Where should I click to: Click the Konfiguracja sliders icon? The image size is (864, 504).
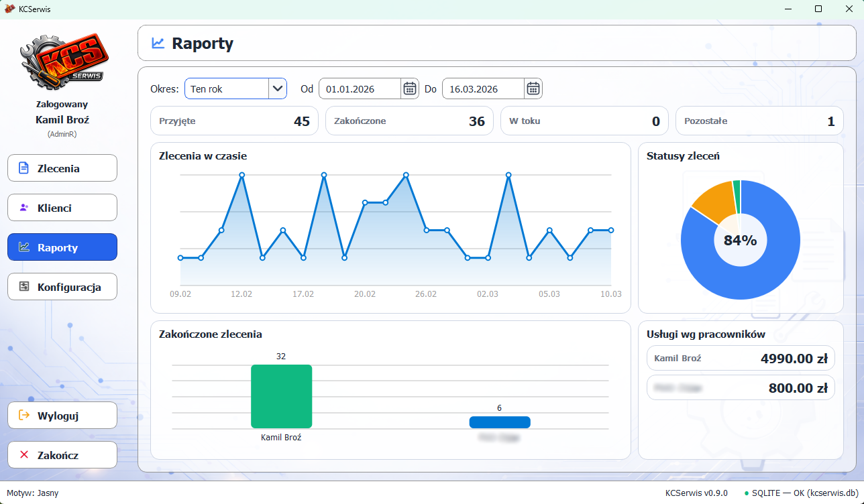(24, 287)
